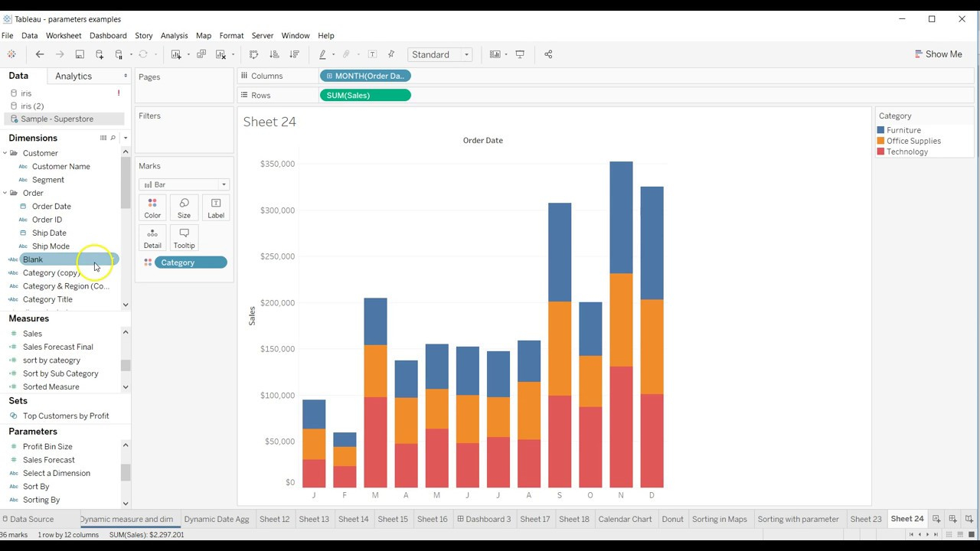Open the Data Source tab
Screen dimensions: 980x551
[28, 519]
